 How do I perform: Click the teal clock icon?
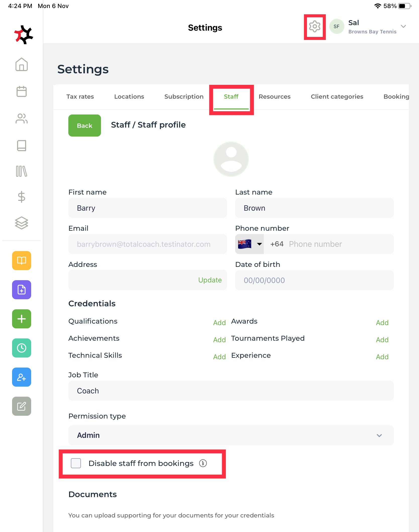point(22,348)
